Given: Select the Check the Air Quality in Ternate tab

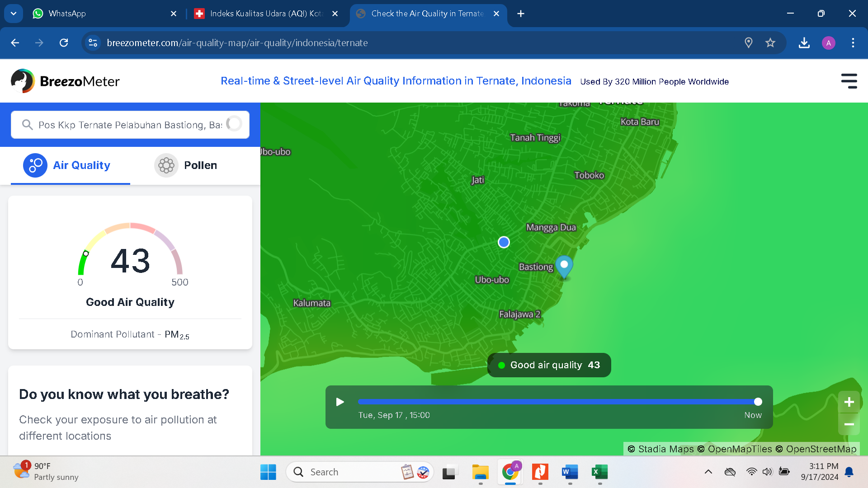Looking at the screenshot, I should coord(427,14).
